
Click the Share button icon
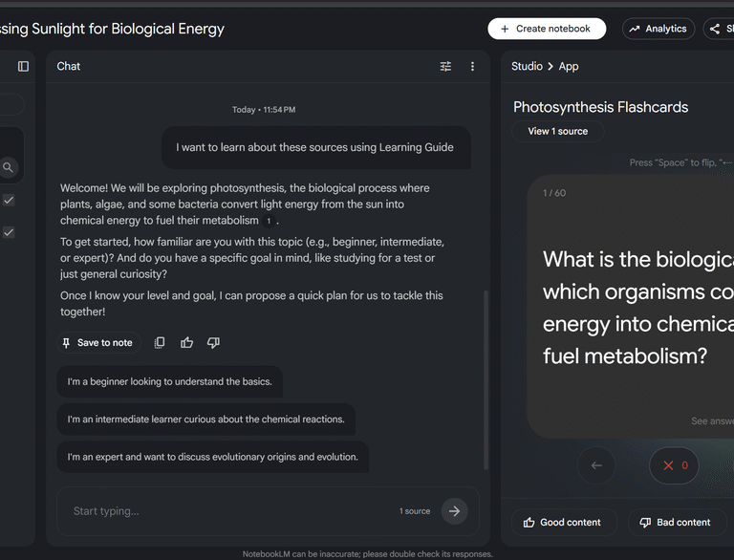pyautogui.click(x=714, y=29)
